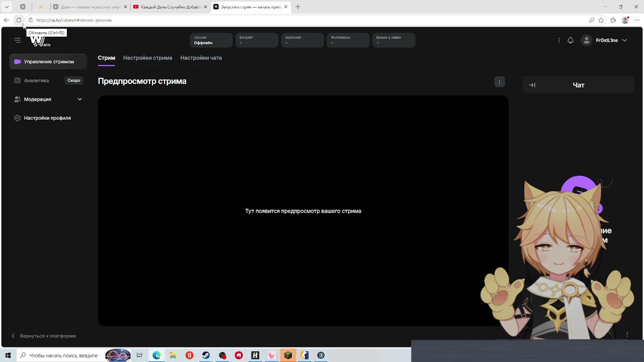Click the Fr0stL1ne avatar icon
Screen dimensions: 644x362
tap(587, 40)
